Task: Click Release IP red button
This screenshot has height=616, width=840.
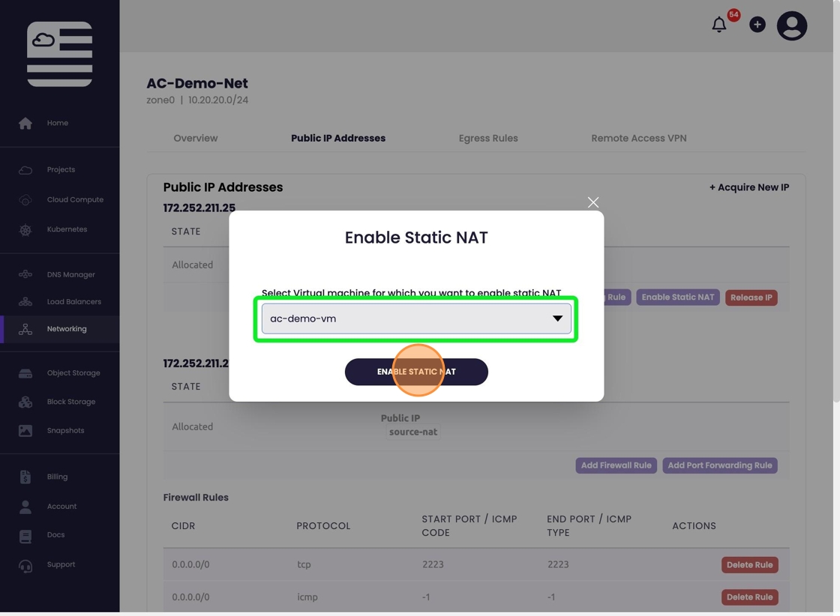Action: [751, 298]
